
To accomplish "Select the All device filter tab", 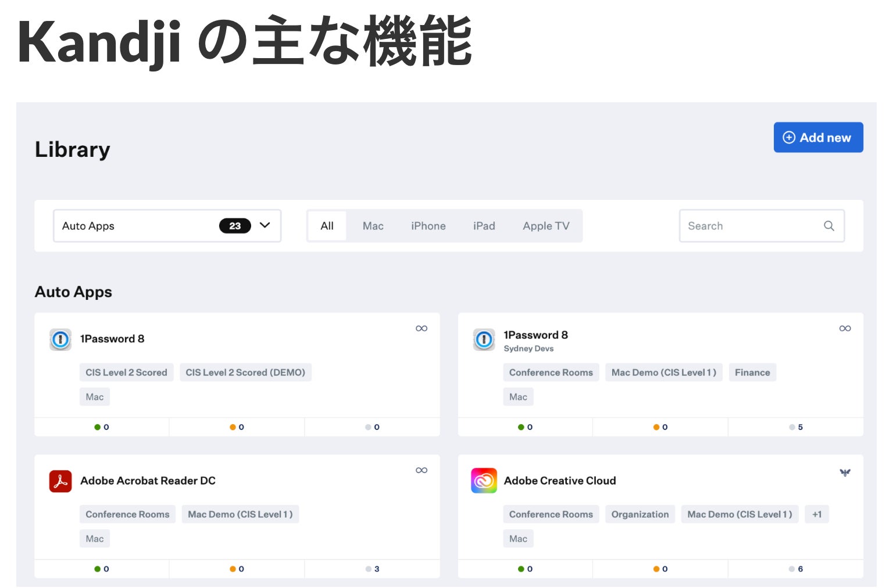I will coord(327,226).
